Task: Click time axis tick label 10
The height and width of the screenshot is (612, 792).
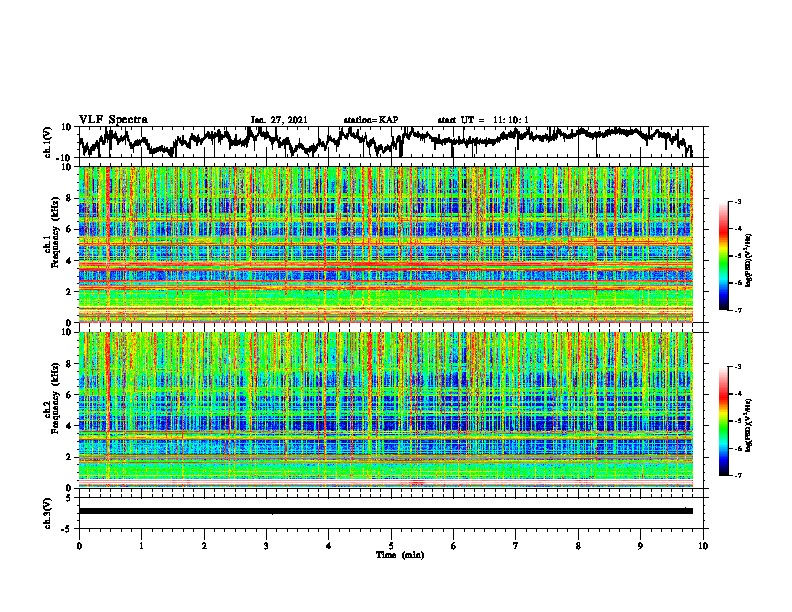Action: point(703,546)
